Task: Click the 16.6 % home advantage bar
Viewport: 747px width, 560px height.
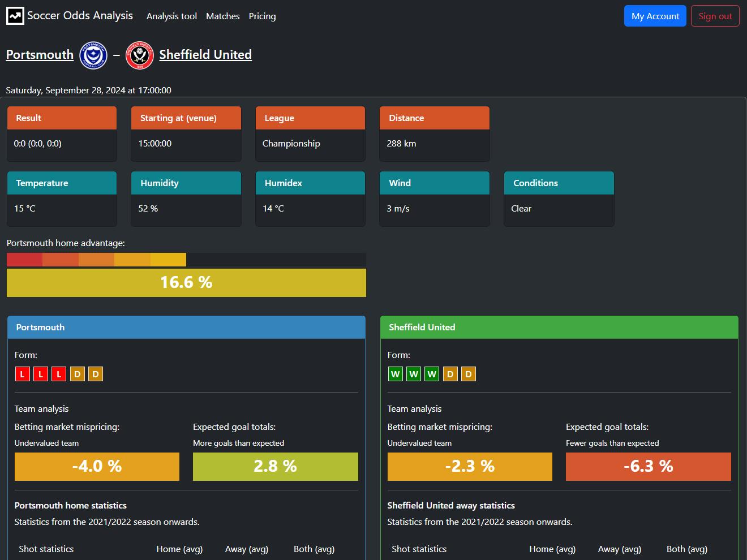Action: pyautogui.click(x=186, y=282)
